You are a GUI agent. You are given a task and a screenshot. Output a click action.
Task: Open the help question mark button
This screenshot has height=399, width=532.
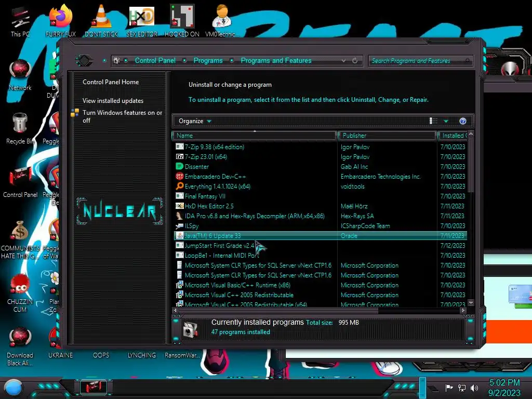tap(463, 121)
